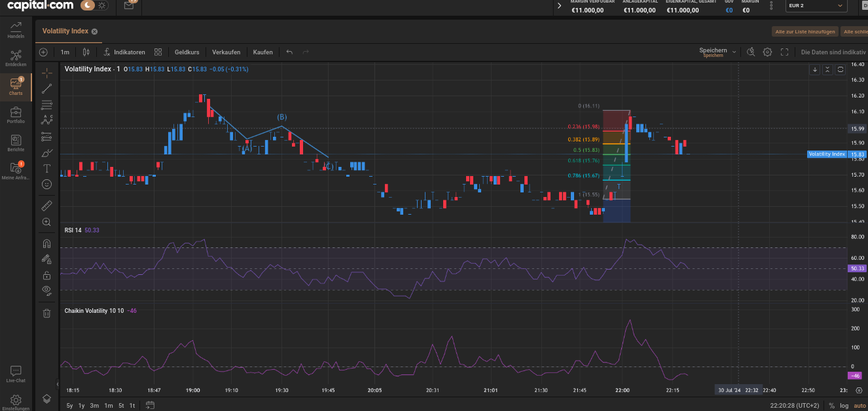
Task: Open Handeln in the sidebar
Action: 16,29
